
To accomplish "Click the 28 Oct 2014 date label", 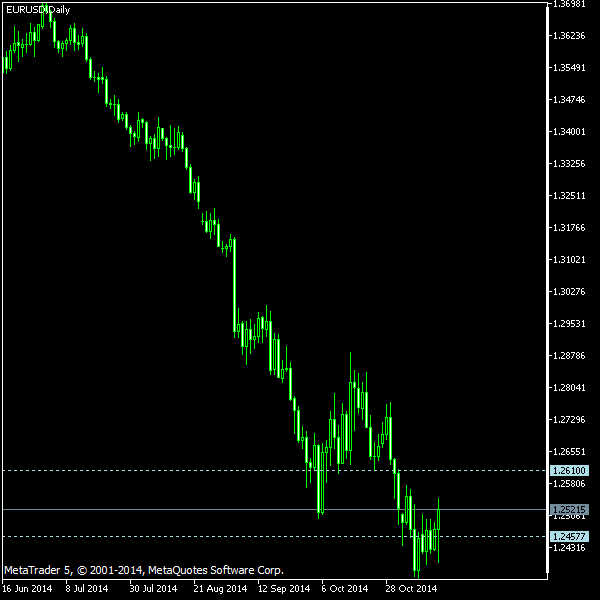I will click(x=411, y=589).
